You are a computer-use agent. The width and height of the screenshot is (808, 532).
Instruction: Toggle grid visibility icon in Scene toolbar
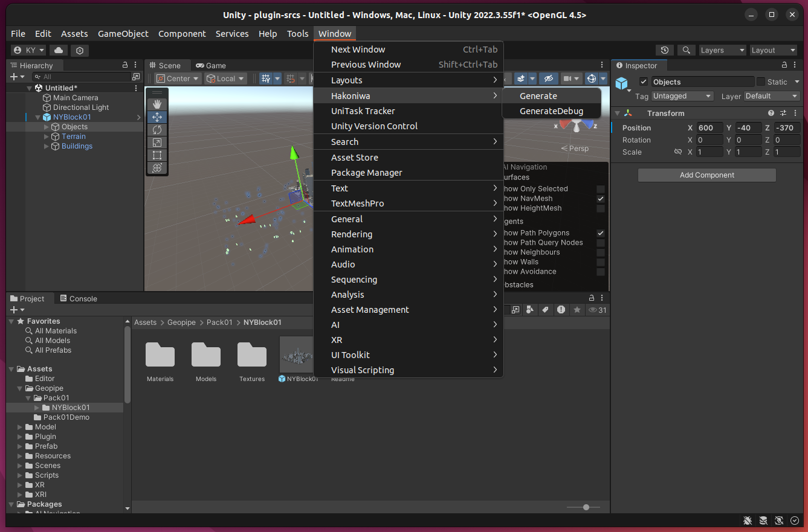pos(266,79)
